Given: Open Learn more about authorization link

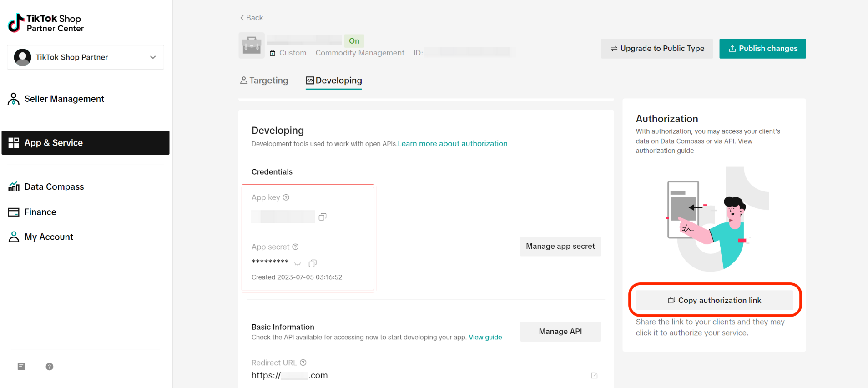Looking at the screenshot, I should coord(452,143).
